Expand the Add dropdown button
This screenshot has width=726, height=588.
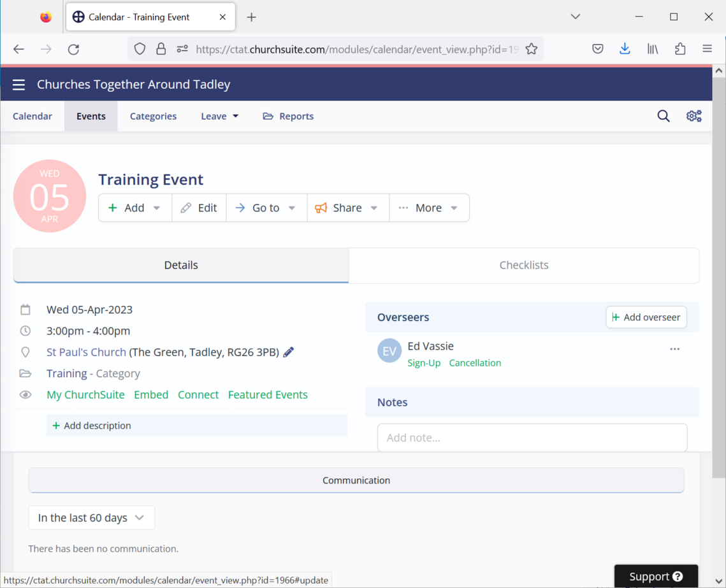134,208
